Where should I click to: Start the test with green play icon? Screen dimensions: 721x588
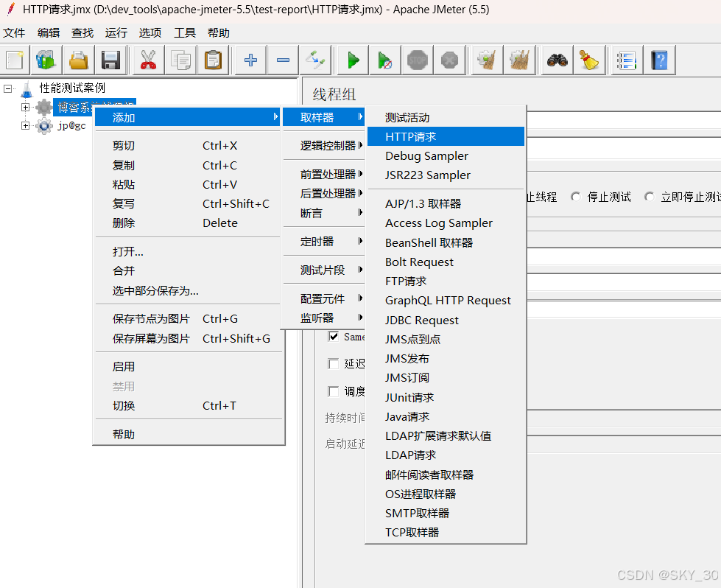pyautogui.click(x=353, y=60)
